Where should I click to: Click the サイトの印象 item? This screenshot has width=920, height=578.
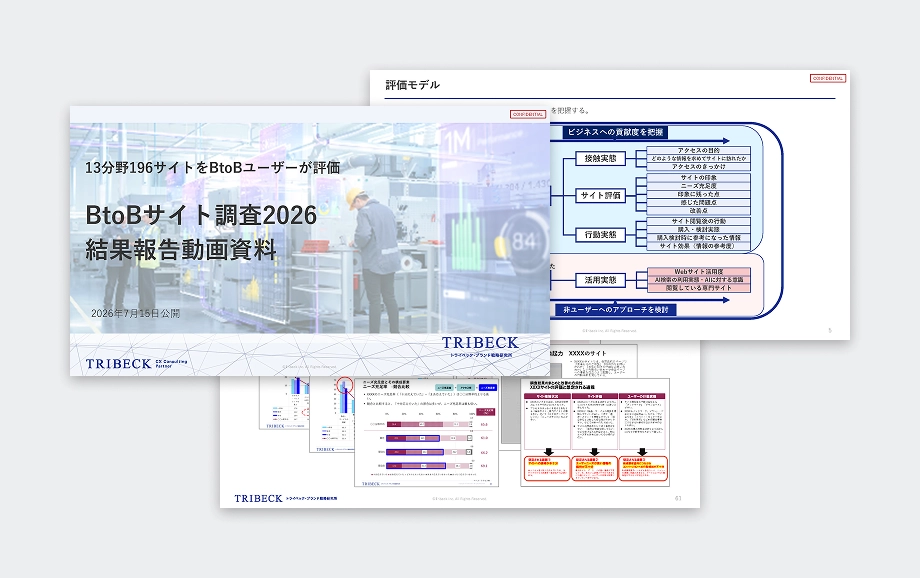698,177
